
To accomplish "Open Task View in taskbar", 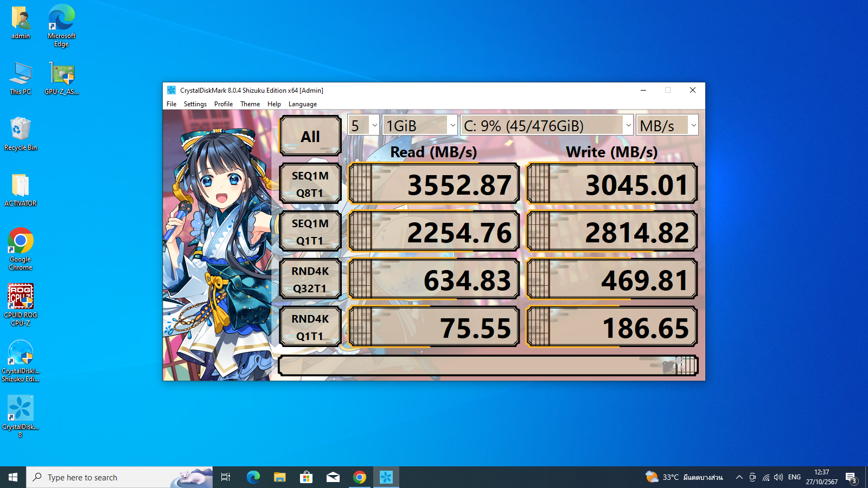I will coord(226,477).
